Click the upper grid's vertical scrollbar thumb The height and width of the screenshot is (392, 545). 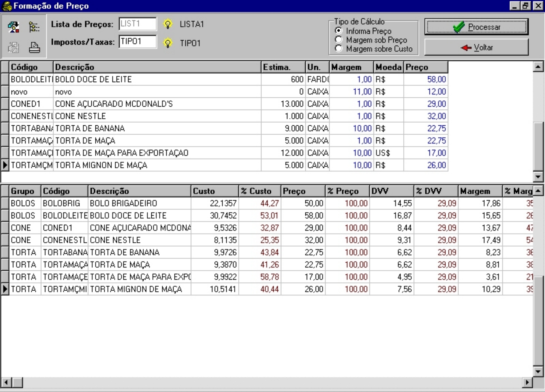pyautogui.click(x=538, y=146)
